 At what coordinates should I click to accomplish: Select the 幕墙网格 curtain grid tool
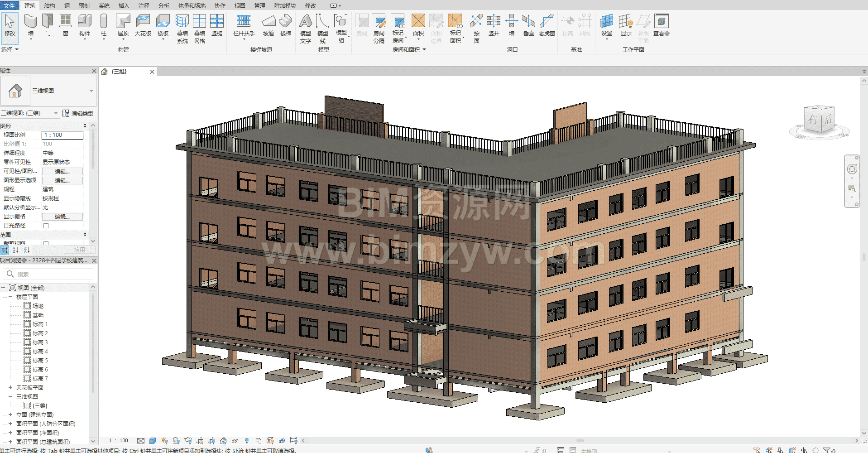199,29
